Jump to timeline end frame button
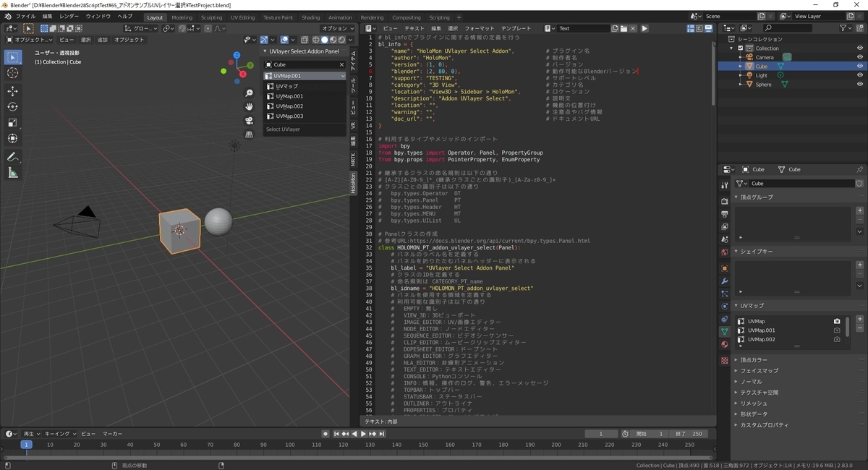 pos(382,434)
